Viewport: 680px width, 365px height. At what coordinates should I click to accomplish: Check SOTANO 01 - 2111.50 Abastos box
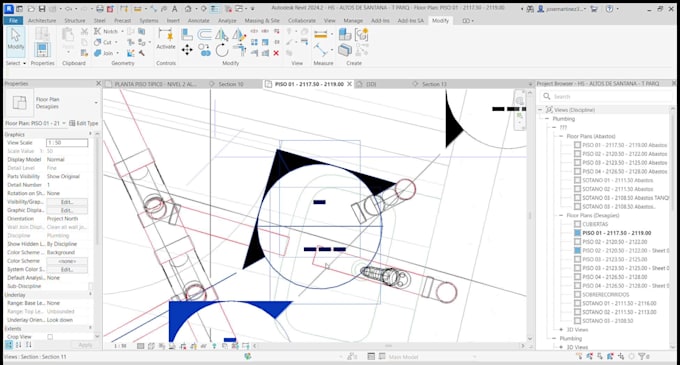[577, 180]
